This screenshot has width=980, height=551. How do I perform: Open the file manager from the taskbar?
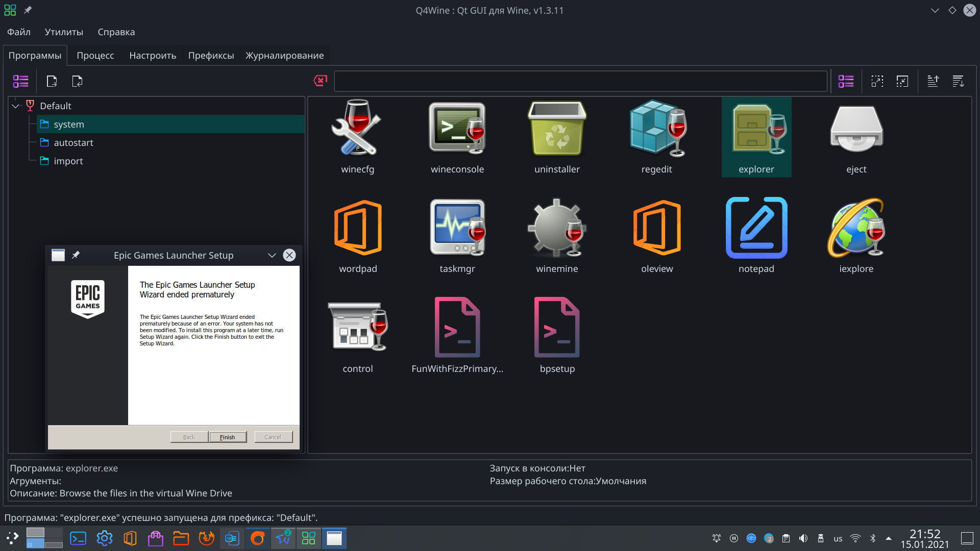(x=181, y=538)
